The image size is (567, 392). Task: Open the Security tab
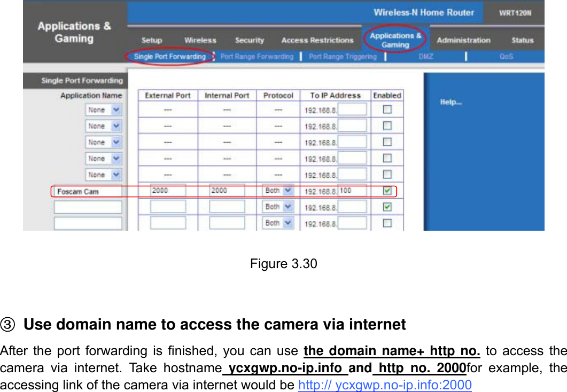249,40
